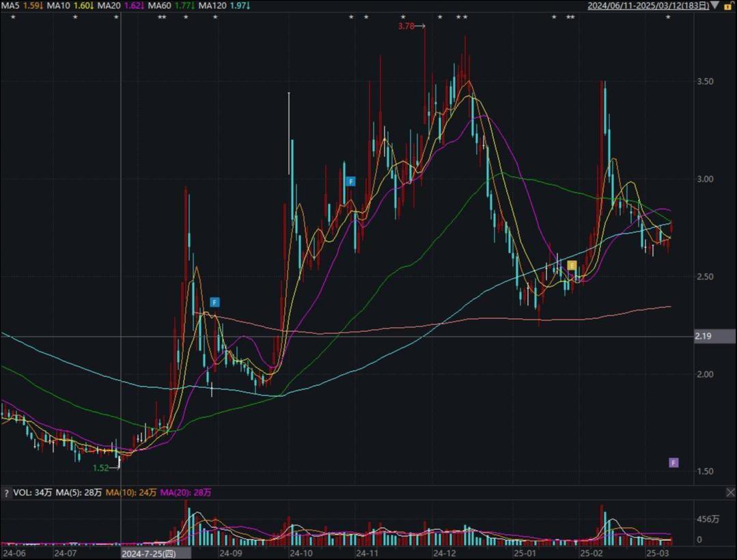This screenshot has width=737, height=560.
Task: Click the first star marker above June 2024
Action: [13, 17]
